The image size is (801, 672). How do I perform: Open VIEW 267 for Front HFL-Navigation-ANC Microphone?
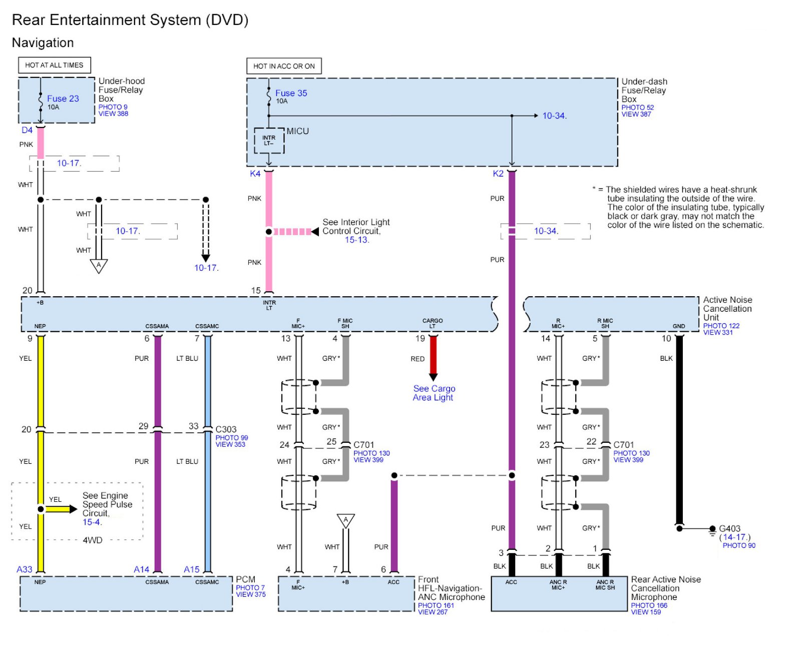click(433, 612)
